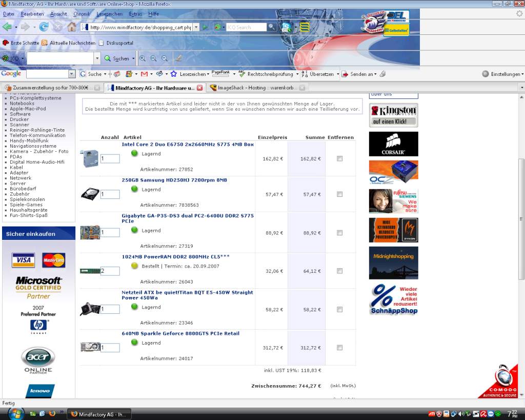This screenshot has width=525, height=420.
Task: Switch to the Zusammenstellung so für 700-800€ tab
Action: (x=51, y=88)
